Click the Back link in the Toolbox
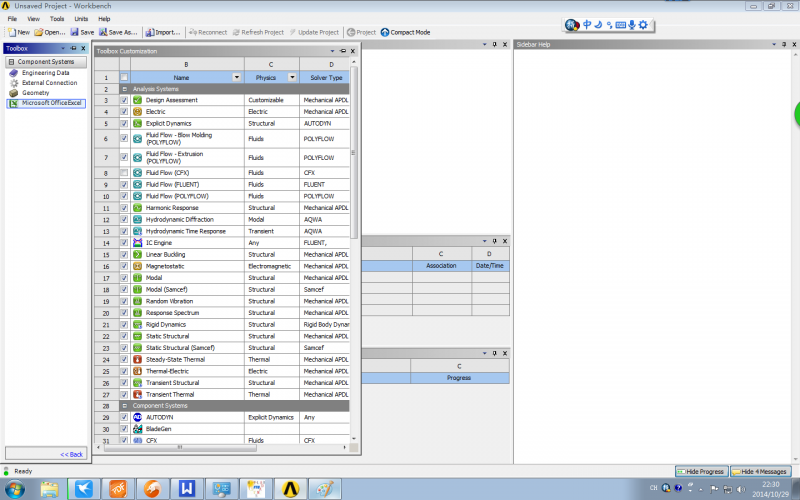The height and width of the screenshot is (500, 800). tap(71, 454)
